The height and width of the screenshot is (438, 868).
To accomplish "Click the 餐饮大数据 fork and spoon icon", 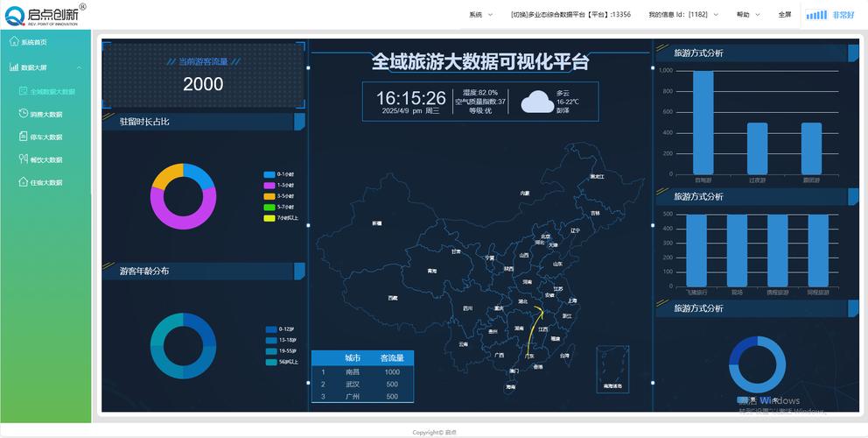I will tap(24, 159).
